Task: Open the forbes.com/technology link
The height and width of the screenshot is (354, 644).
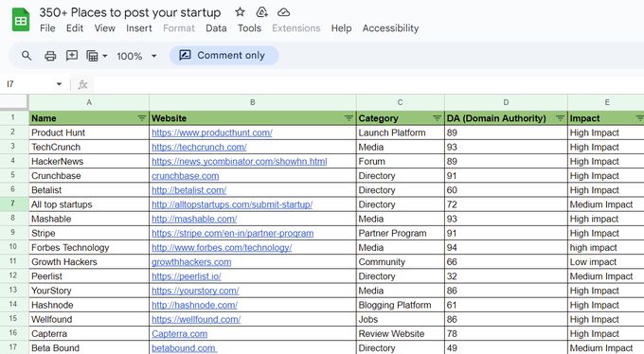Action: click(222, 248)
